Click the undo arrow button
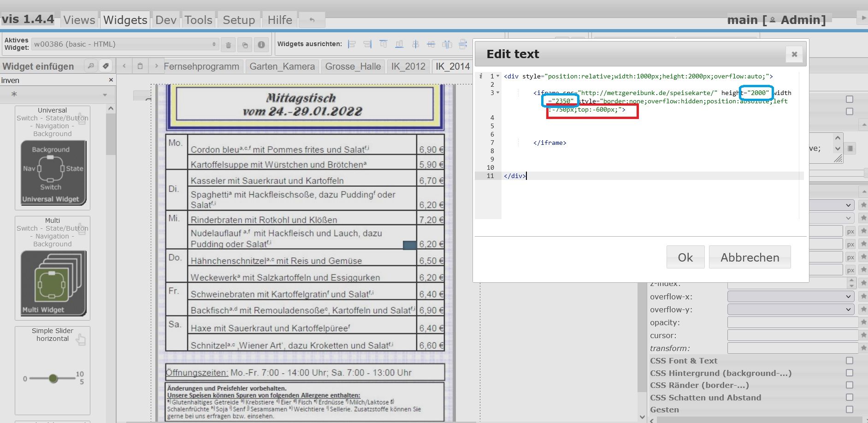The width and height of the screenshot is (868, 423). tap(312, 20)
